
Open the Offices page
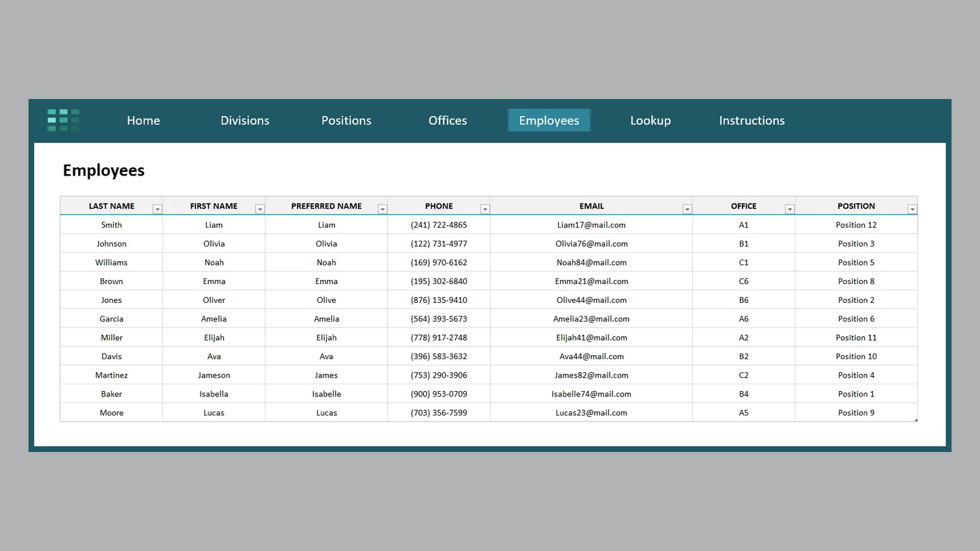tap(447, 120)
